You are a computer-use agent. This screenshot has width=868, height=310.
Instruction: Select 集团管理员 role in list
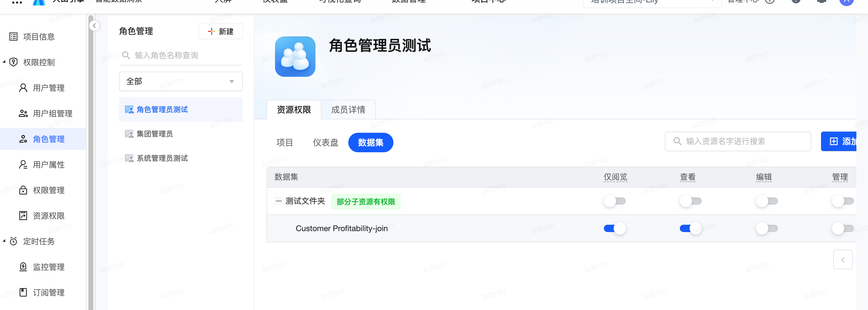(155, 134)
